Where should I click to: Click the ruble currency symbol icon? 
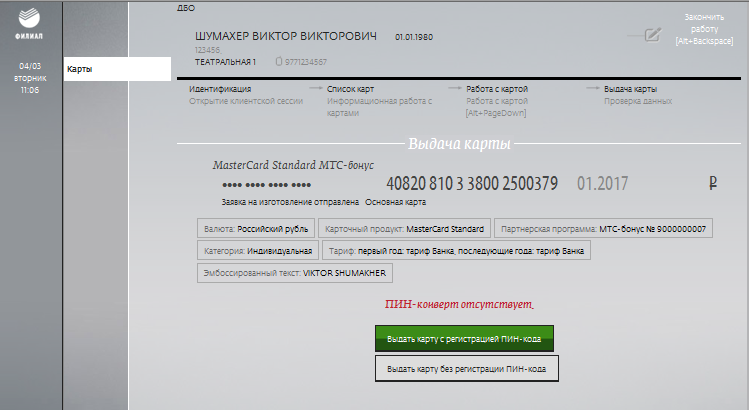[713, 183]
